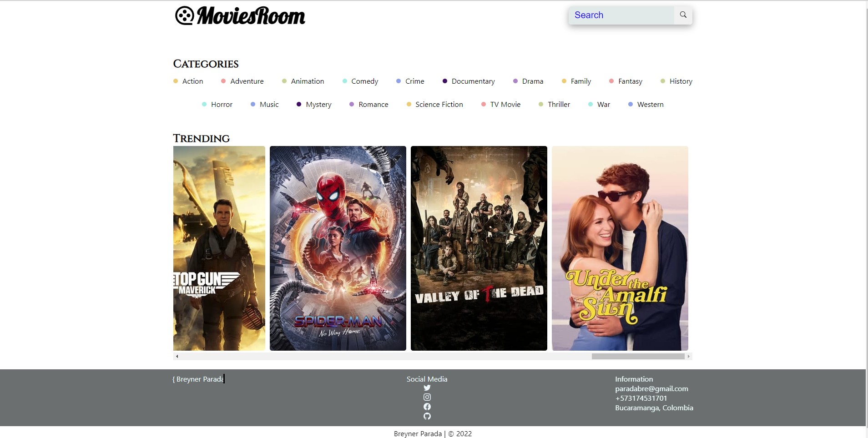Open the Drama category
Screen dimensions: 868x438
[x=528, y=81]
